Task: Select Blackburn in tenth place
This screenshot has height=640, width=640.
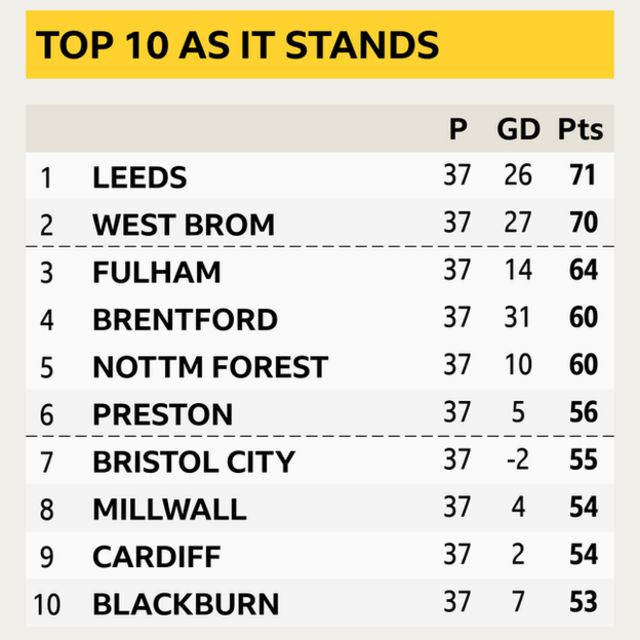Action: (x=186, y=604)
